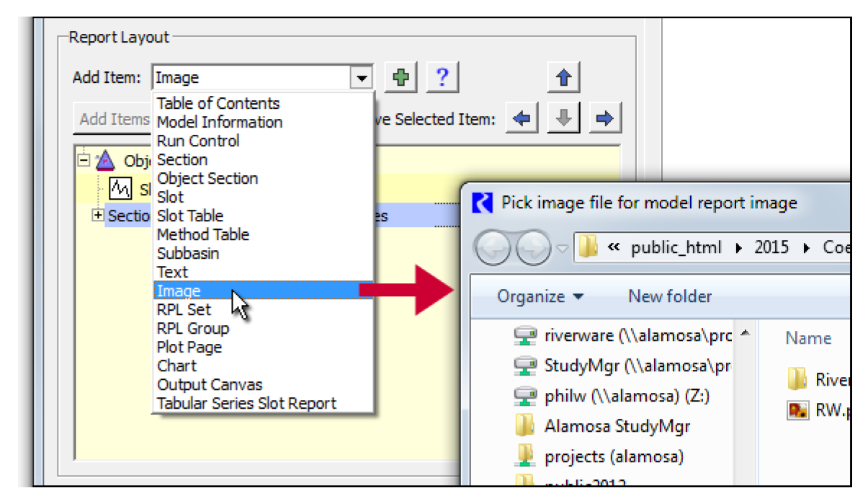The height and width of the screenshot is (501, 868).
Task: Click the gray down arrow move button
Action: 563,119
